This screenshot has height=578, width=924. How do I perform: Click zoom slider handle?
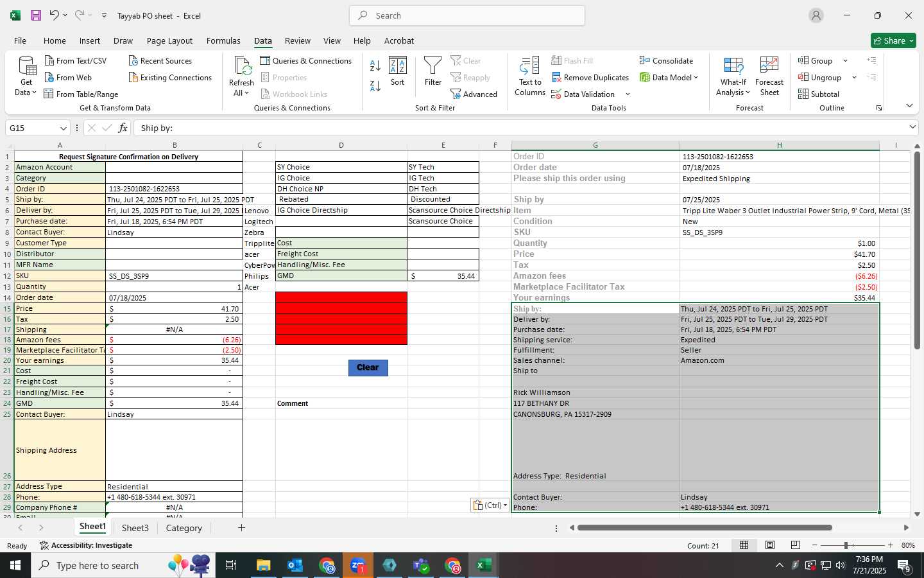tap(846, 545)
